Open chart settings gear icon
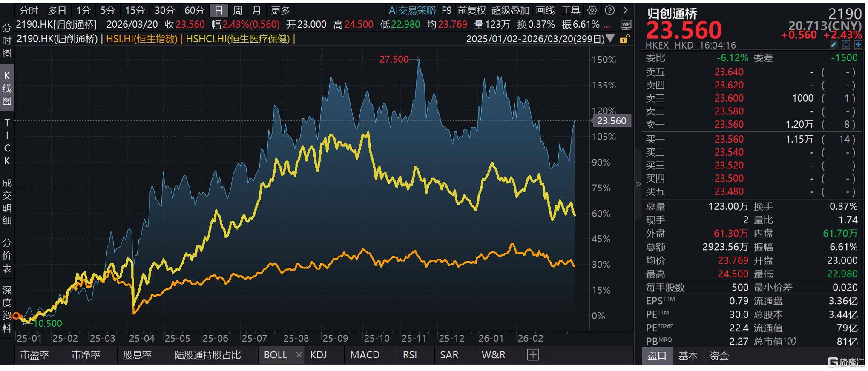The image size is (868, 371). click(x=592, y=10)
